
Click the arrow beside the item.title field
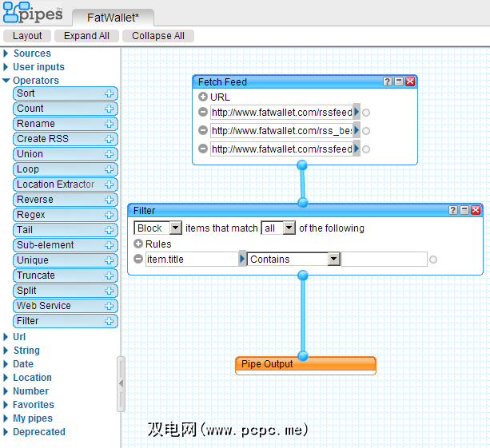[x=242, y=259]
